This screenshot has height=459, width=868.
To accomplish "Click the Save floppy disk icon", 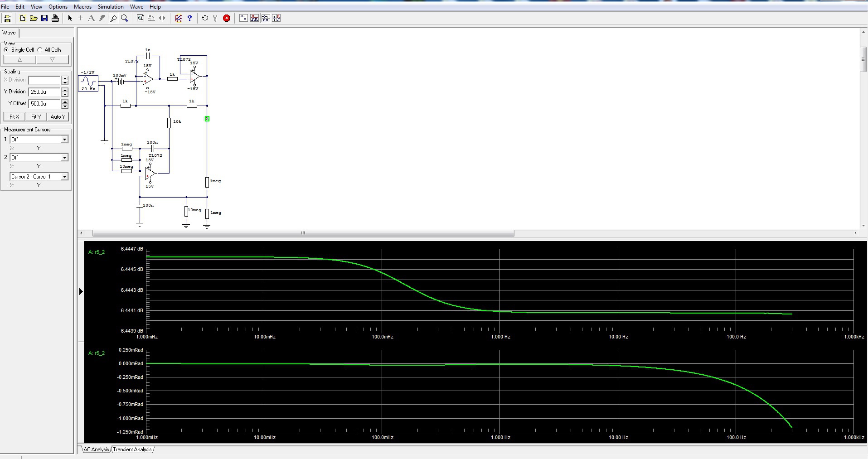I will pos(44,18).
